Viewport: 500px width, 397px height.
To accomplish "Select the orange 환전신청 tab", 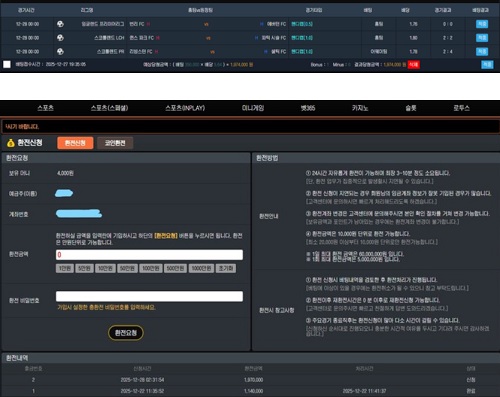I will (x=75, y=143).
